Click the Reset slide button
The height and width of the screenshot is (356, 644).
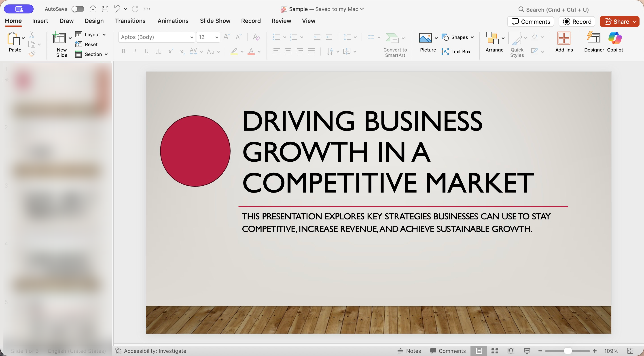(87, 44)
